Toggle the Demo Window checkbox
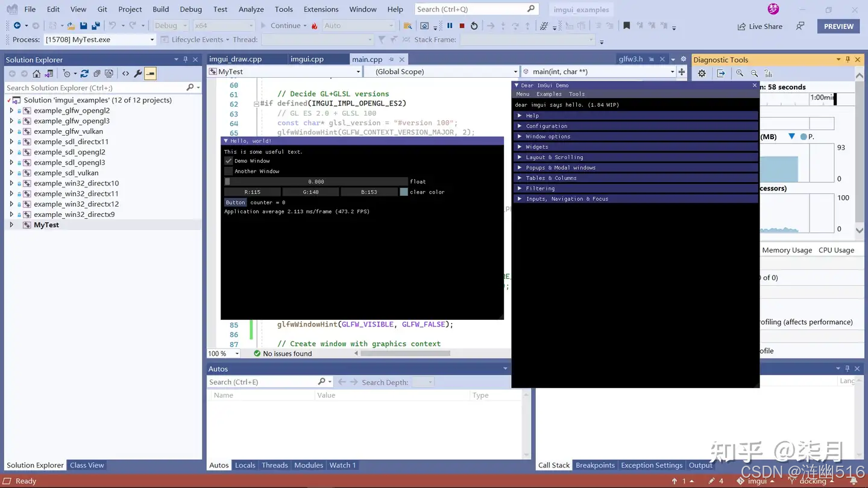The height and width of the screenshot is (488, 868). pos(228,161)
